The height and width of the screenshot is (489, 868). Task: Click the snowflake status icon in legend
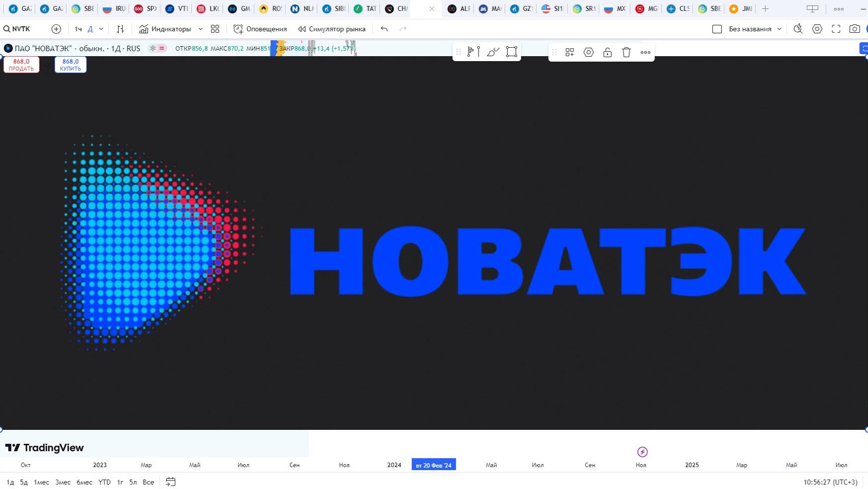[x=153, y=48]
